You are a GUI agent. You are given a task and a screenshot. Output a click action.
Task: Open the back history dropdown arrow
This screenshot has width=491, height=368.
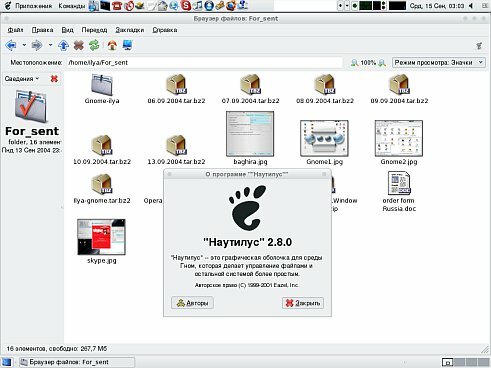click(24, 45)
